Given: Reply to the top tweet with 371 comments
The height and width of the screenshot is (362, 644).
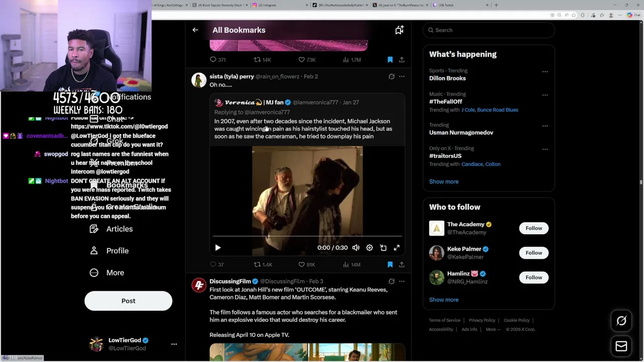Looking at the screenshot, I should tap(217, 60).
